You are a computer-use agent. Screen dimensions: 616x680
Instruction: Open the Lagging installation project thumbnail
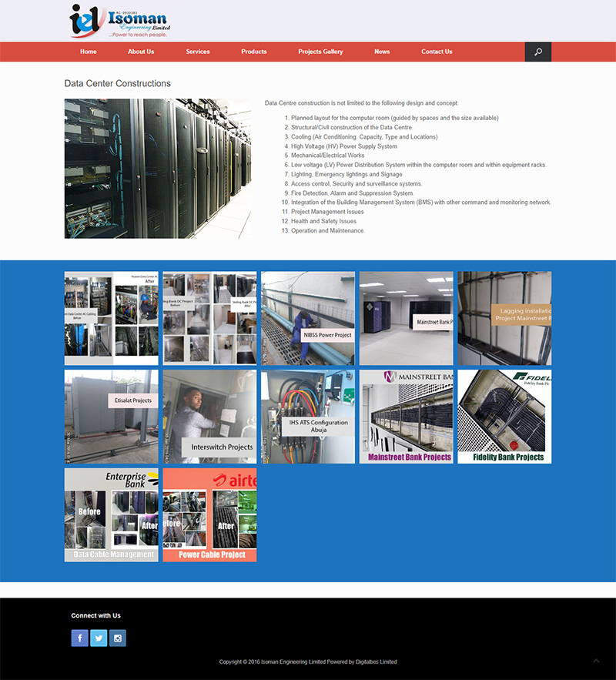(504, 318)
